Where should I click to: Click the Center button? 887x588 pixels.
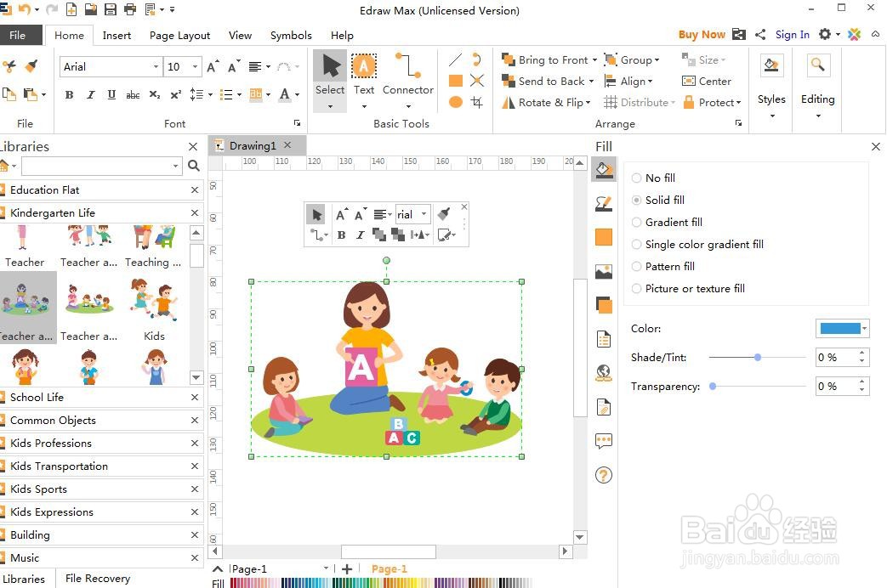tap(707, 82)
